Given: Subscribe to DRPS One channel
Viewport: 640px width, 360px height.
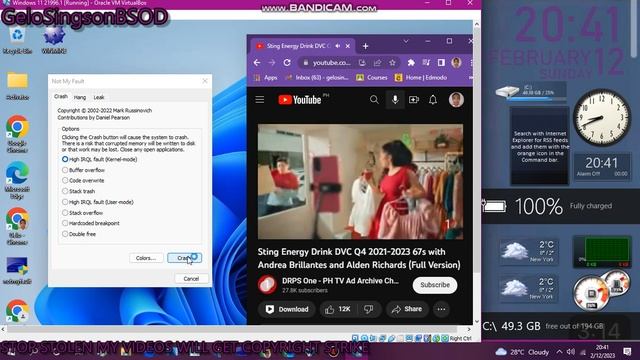Looking at the screenshot, I should (435, 285).
